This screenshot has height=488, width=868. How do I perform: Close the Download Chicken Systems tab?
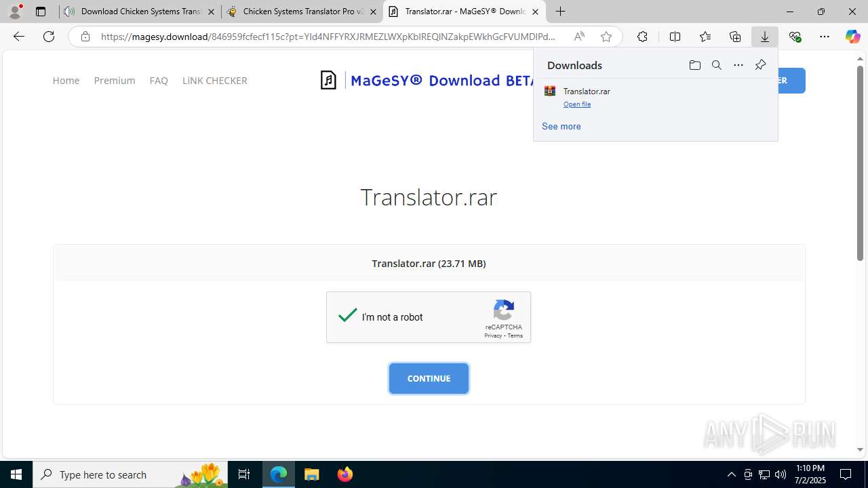pos(211,12)
